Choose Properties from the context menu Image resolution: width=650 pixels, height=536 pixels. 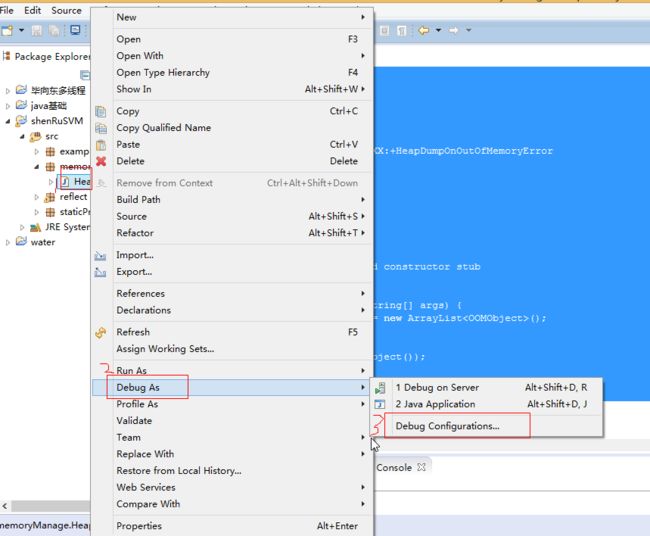pos(233,526)
